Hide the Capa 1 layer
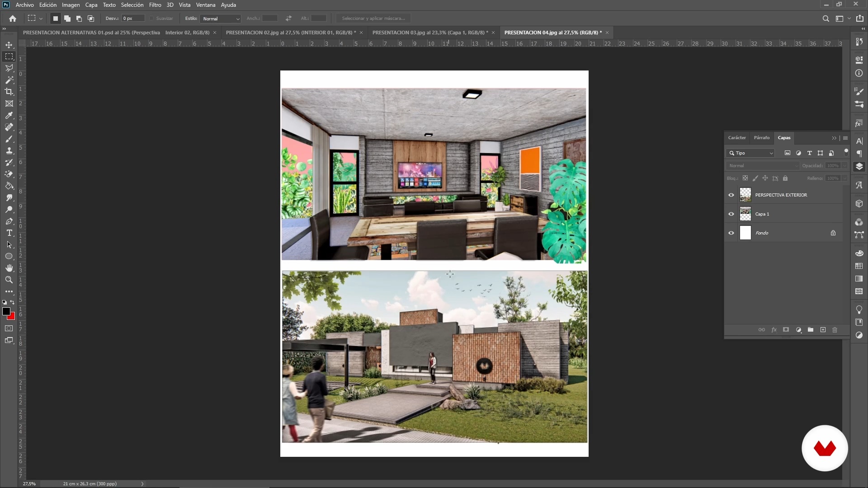The width and height of the screenshot is (868, 488). [731, 214]
